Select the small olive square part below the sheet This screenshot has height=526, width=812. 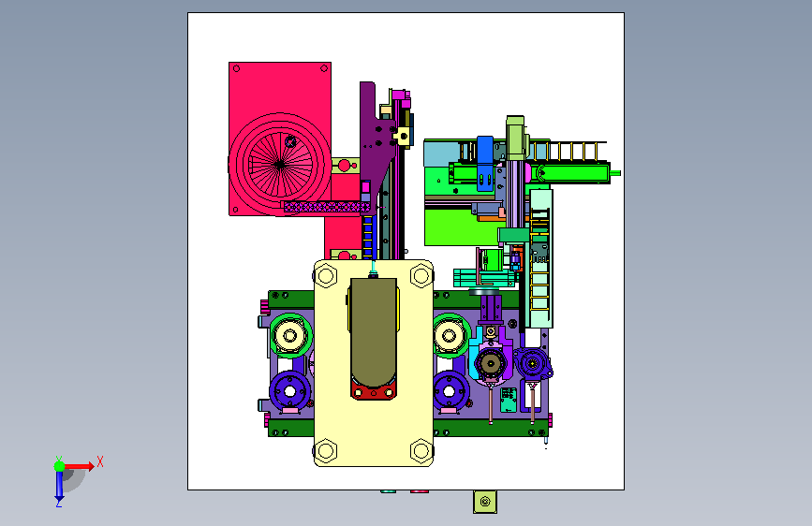click(x=485, y=502)
